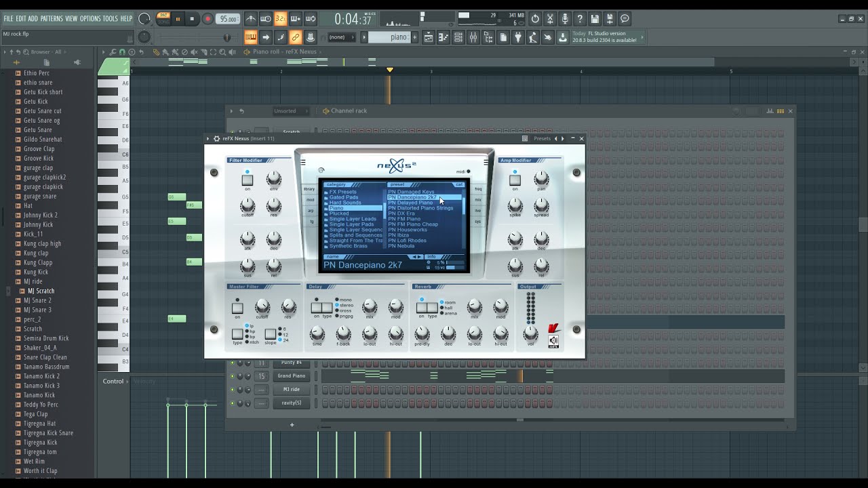Select the hp master filter type
This screenshot has width=868, height=488.
[x=251, y=331]
